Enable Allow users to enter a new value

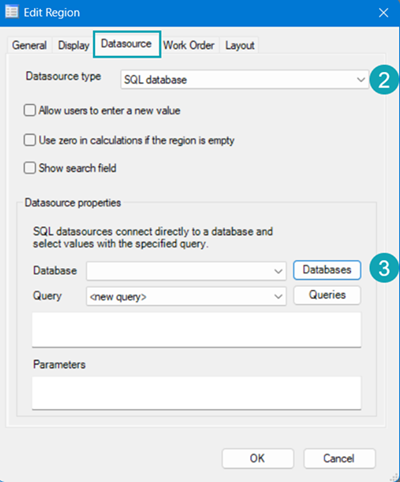pyautogui.click(x=30, y=110)
